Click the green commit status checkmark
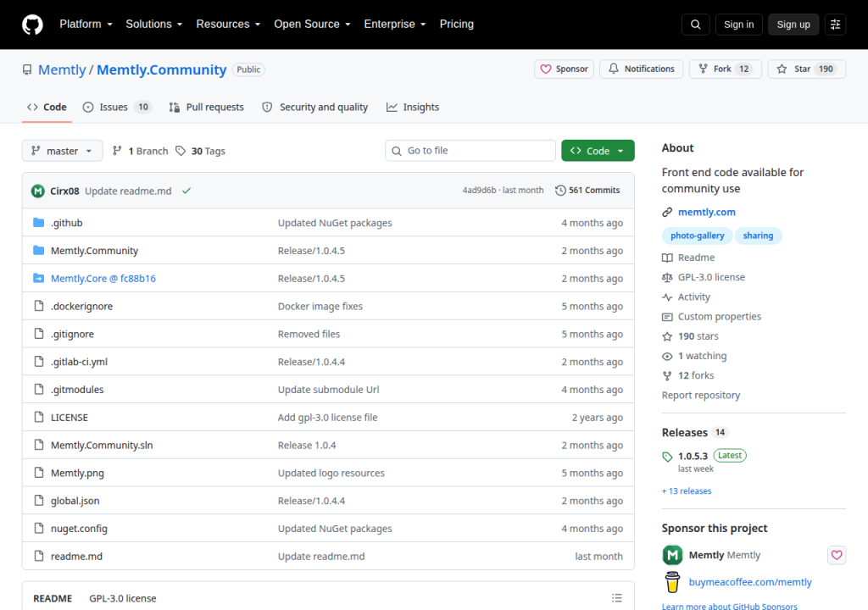Image resolution: width=868 pixels, height=610 pixels. [186, 191]
